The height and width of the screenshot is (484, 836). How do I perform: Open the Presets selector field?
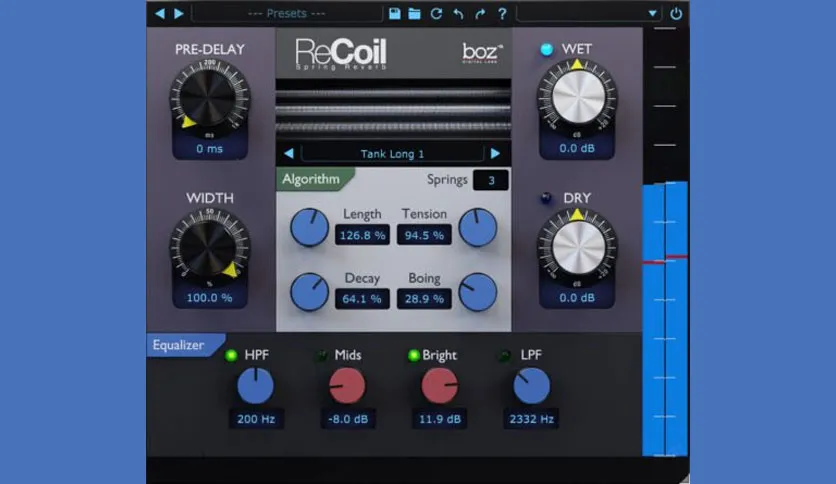coord(287,13)
